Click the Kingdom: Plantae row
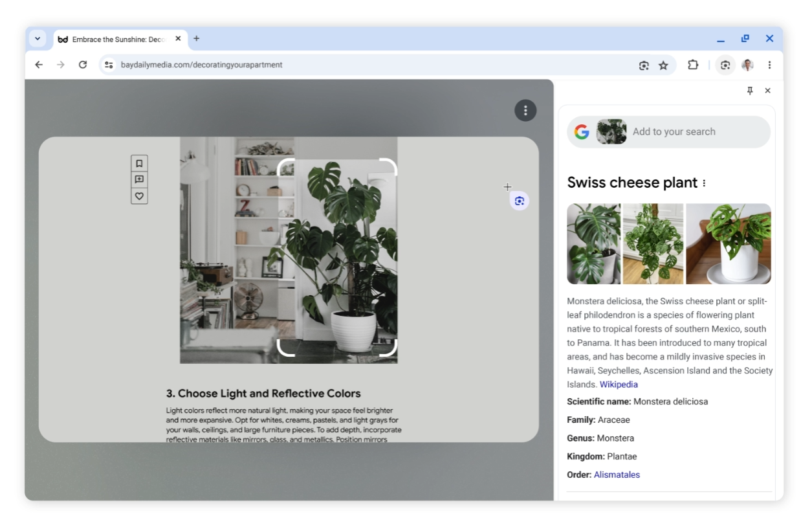The image size is (812, 527). (x=602, y=456)
